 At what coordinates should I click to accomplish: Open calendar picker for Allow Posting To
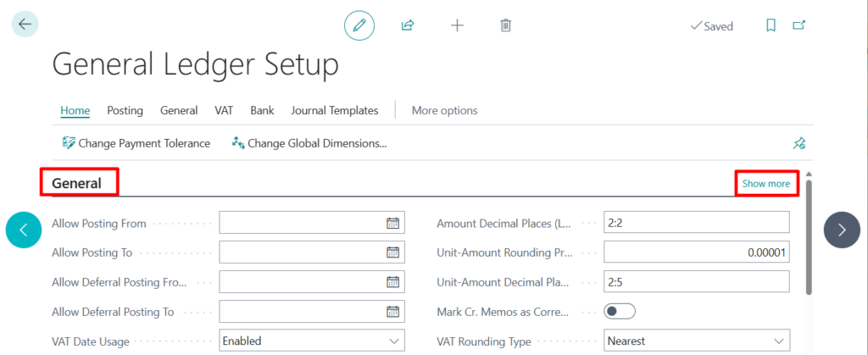[x=392, y=252]
